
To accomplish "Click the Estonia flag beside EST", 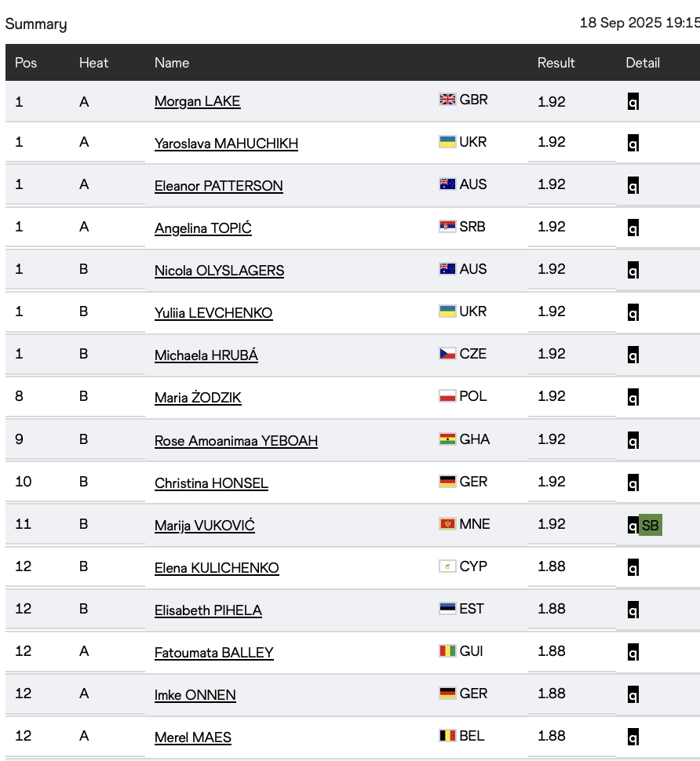I will pos(447,609).
